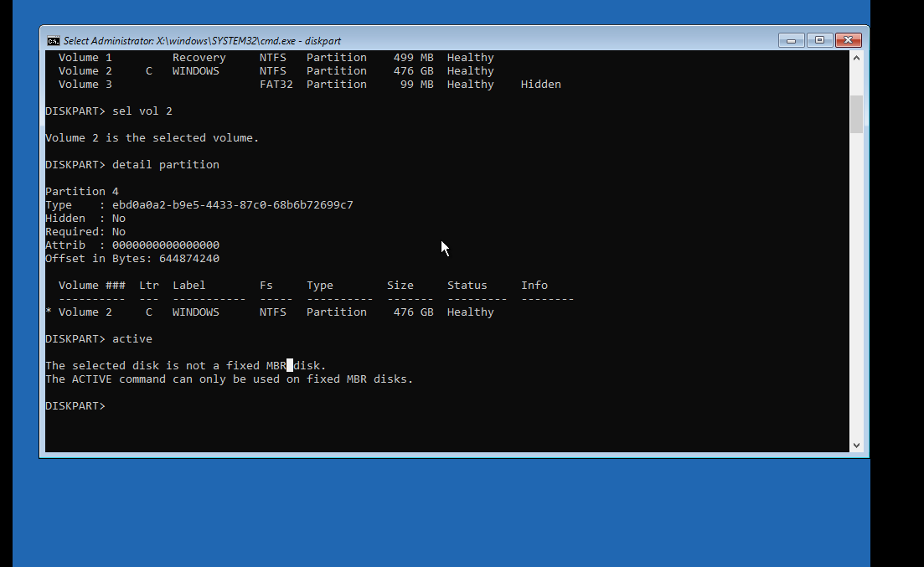Click the scrollbar up arrow
The width and height of the screenshot is (924, 567).
(856, 58)
